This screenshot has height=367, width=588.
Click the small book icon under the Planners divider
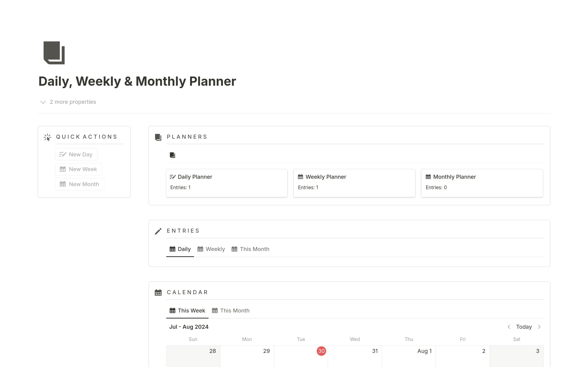tap(172, 155)
